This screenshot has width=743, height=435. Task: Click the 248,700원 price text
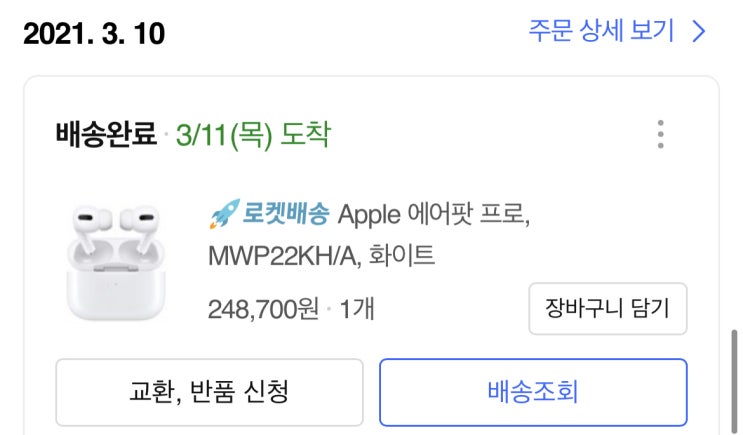point(265,308)
